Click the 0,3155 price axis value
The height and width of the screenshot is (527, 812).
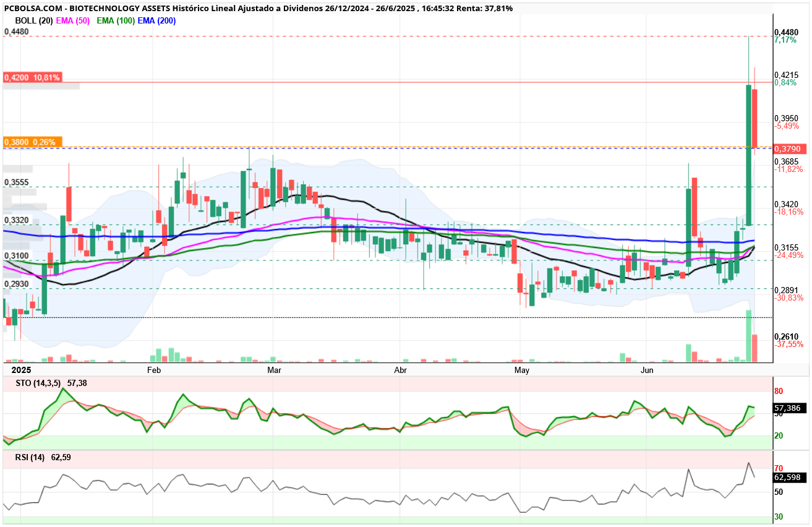(x=787, y=247)
